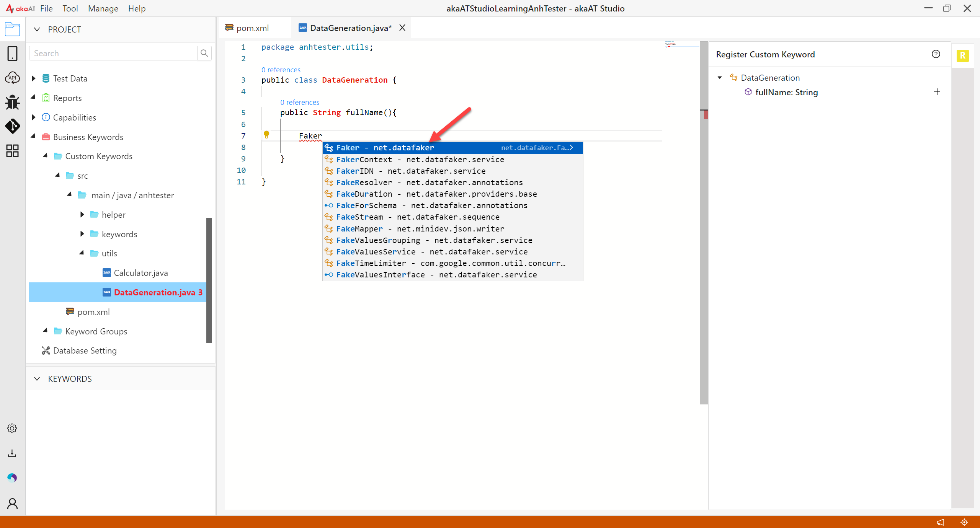The image size is (980, 528).
Task: Click the akaAT logo icon
Action: tap(21, 8)
